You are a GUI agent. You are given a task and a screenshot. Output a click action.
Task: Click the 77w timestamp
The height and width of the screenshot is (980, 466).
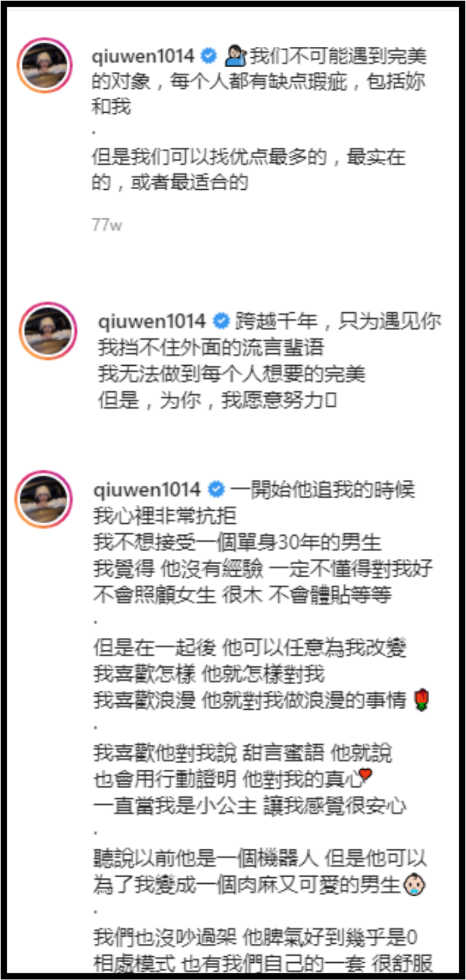[x=106, y=225]
